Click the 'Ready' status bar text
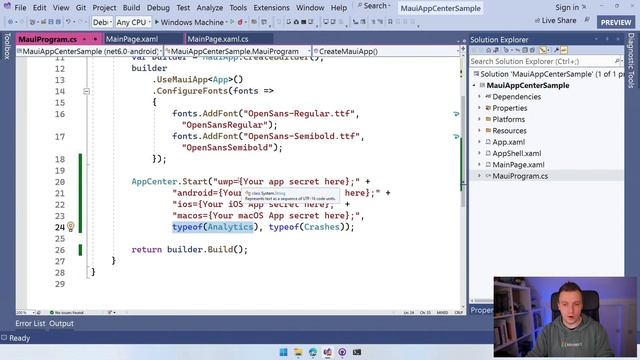This screenshot has height=360, width=640. click(x=19, y=338)
